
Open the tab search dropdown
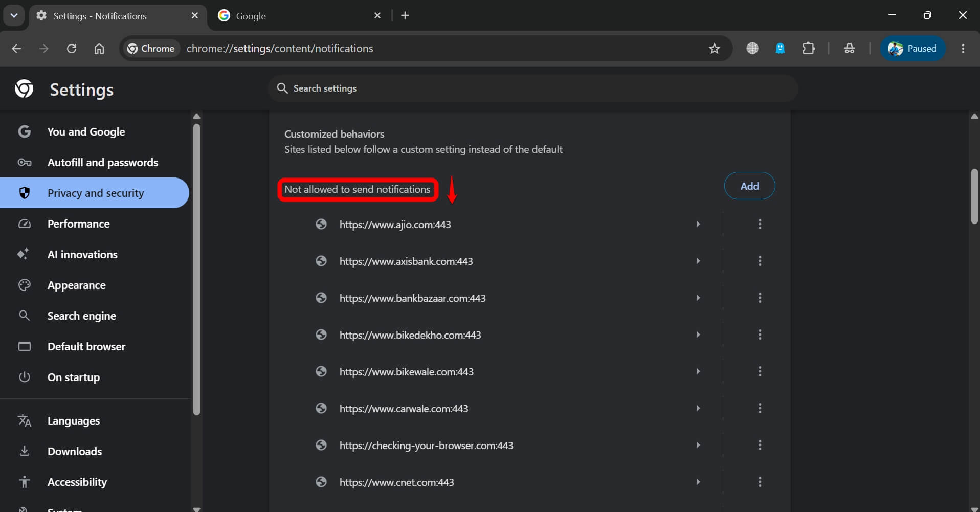coord(14,16)
